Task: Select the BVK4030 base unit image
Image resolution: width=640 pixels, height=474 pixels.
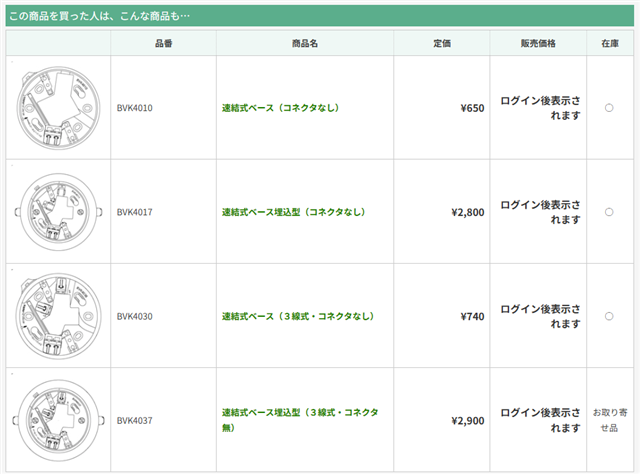Action: [x=58, y=316]
